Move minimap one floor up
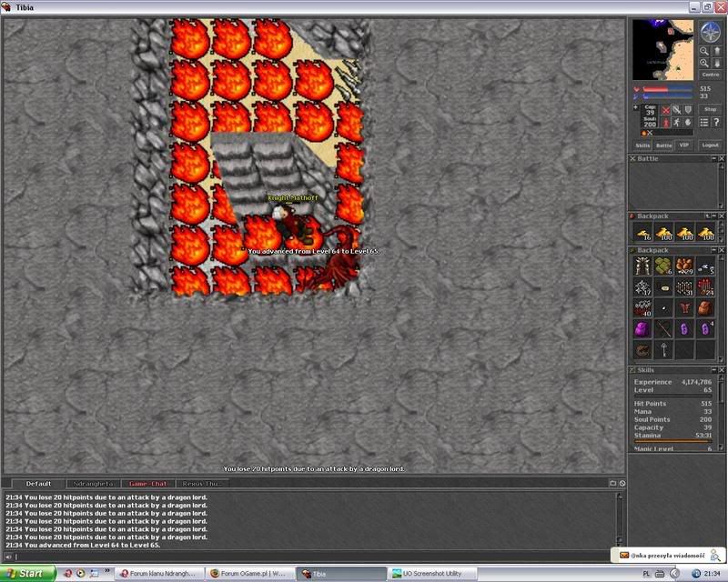Image resolution: width=728 pixels, height=582 pixels. tap(717, 51)
